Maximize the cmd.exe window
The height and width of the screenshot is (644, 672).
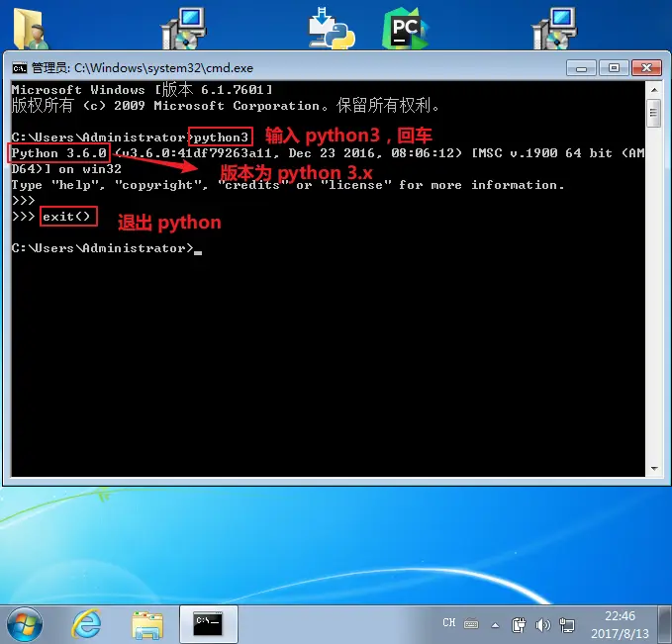614,68
